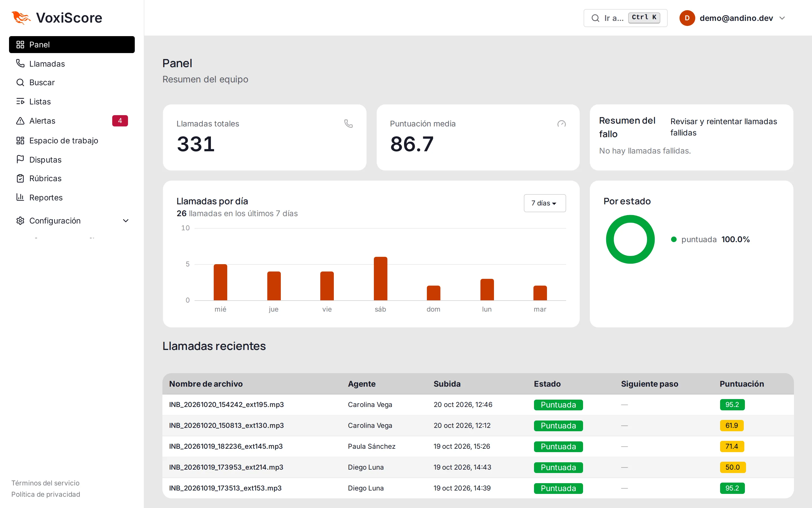Click file INB_20261019_173513_ext153.mp3
The width and height of the screenshot is (812, 508).
click(225, 488)
